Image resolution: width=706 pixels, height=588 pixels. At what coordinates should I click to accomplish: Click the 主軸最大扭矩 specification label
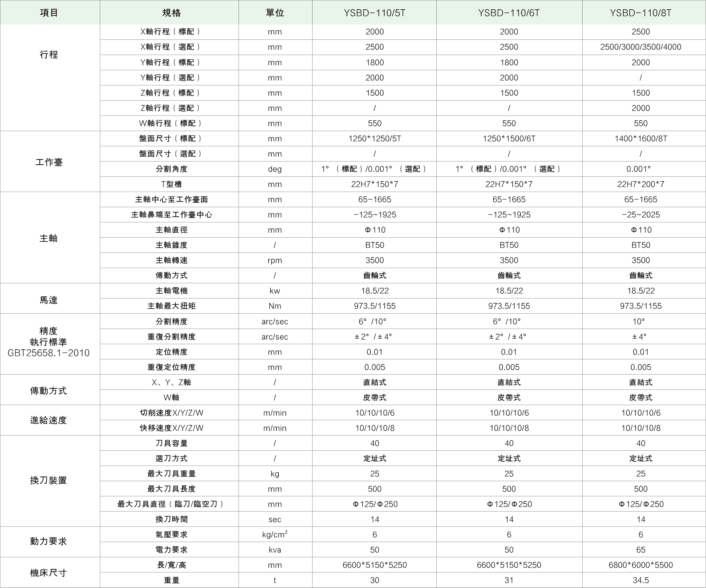171,306
